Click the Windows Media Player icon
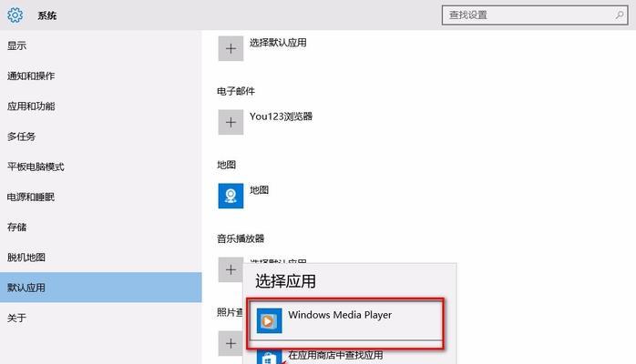 [270, 320]
